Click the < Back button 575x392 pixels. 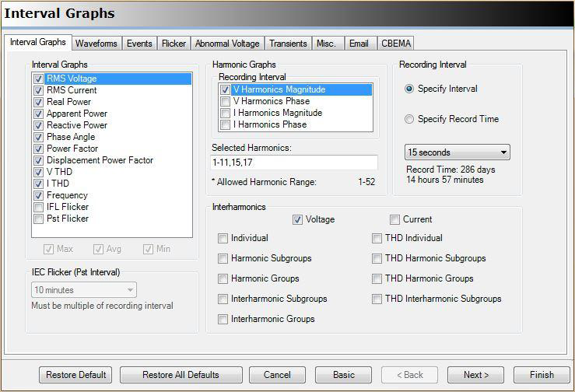(x=409, y=375)
